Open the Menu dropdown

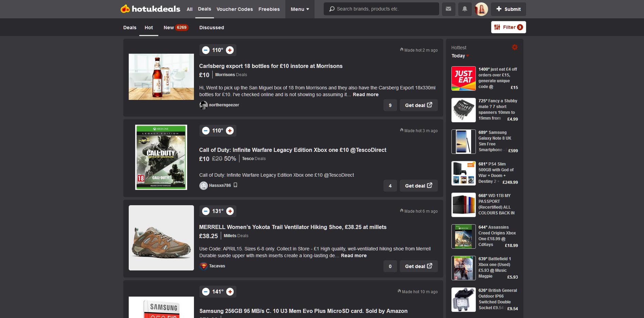pyautogui.click(x=299, y=9)
